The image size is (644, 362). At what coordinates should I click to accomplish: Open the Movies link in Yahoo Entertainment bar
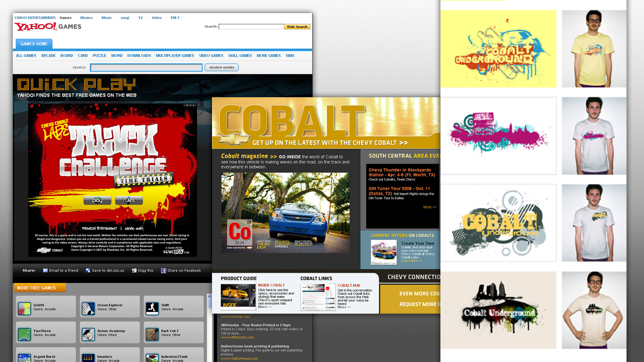pyautogui.click(x=86, y=18)
